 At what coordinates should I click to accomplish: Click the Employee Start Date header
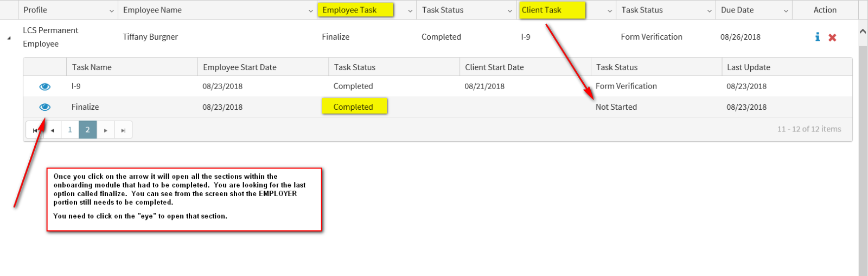pyautogui.click(x=240, y=67)
